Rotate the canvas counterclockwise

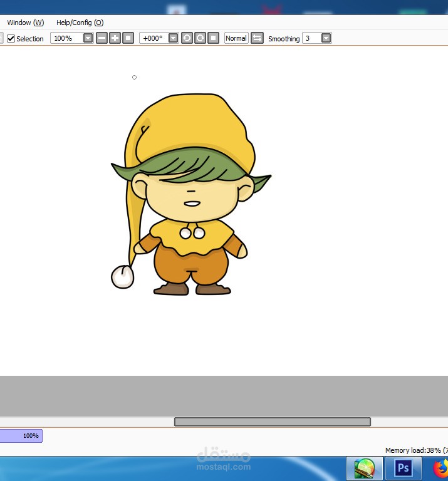187,38
